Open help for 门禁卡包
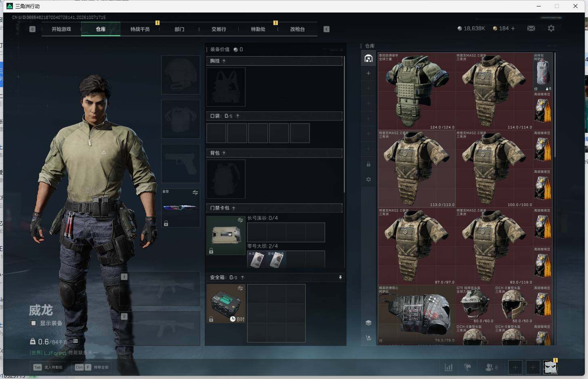Image resolution: width=588 pixels, height=379 pixels. 233,208
